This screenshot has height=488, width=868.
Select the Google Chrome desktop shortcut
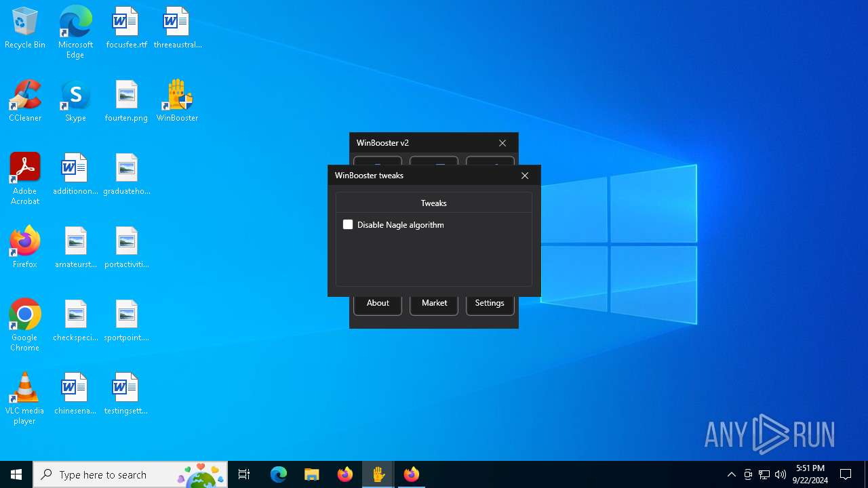[25, 325]
